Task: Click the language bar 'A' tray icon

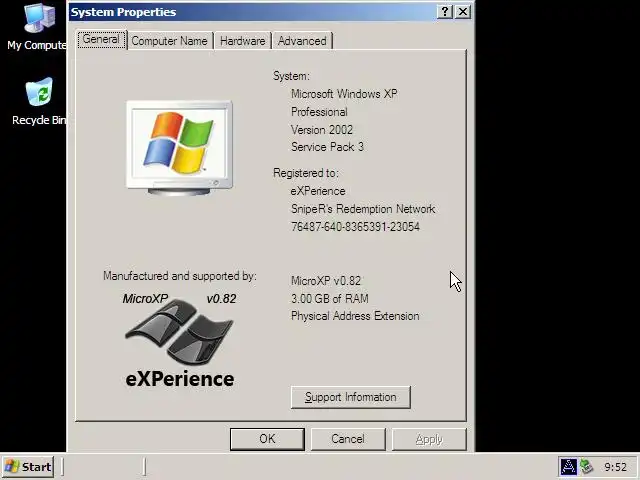Action: 568,467
